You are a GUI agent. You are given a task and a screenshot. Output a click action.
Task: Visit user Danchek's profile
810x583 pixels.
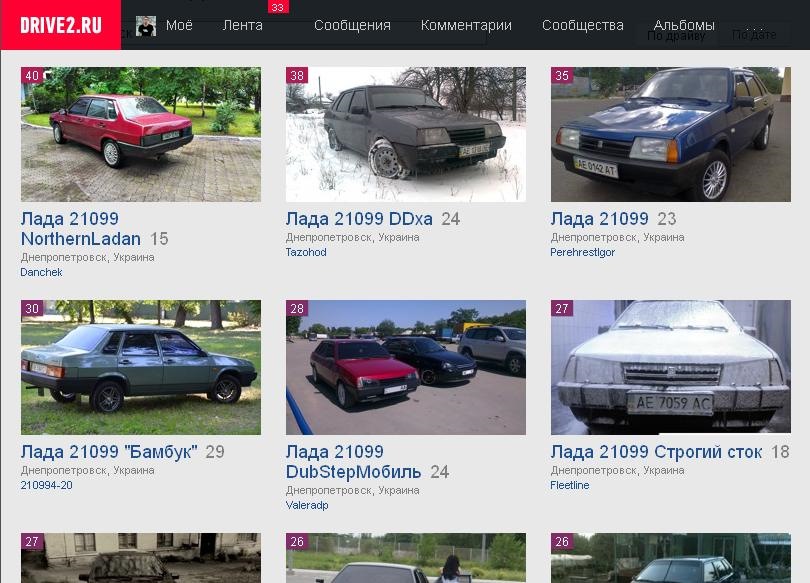coord(41,272)
